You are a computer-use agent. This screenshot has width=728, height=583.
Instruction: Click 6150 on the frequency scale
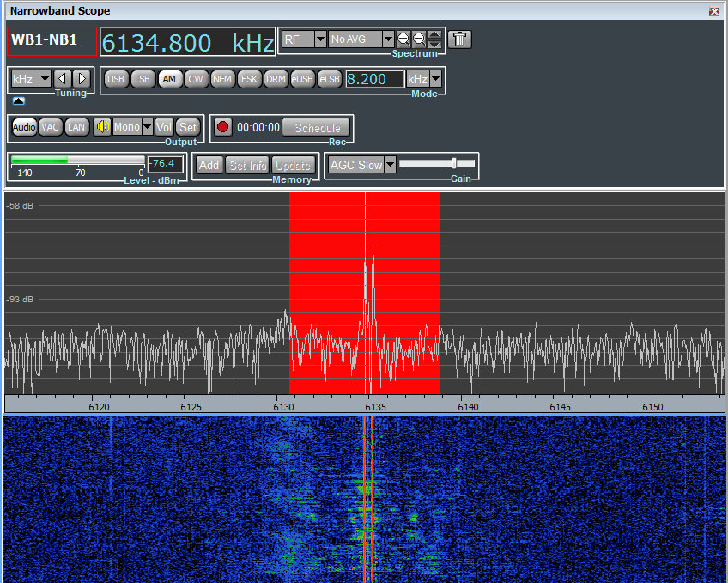coord(652,407)
